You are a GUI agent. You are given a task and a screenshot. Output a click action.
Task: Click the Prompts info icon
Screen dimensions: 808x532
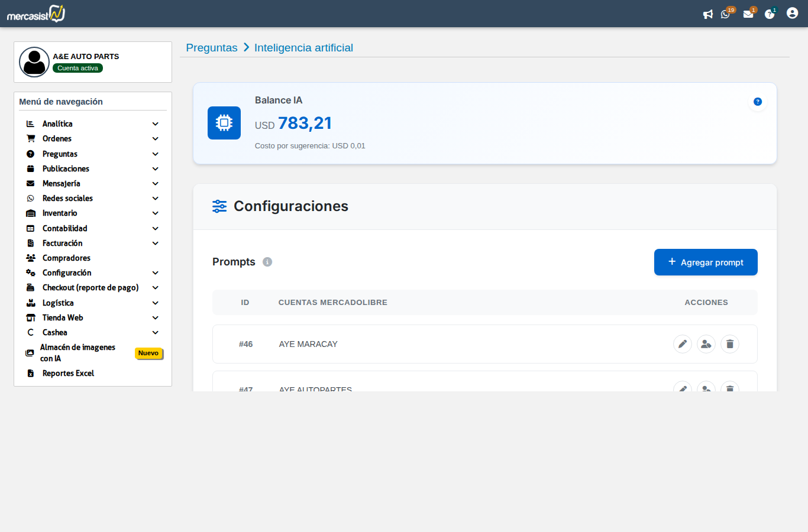point(267,262)
